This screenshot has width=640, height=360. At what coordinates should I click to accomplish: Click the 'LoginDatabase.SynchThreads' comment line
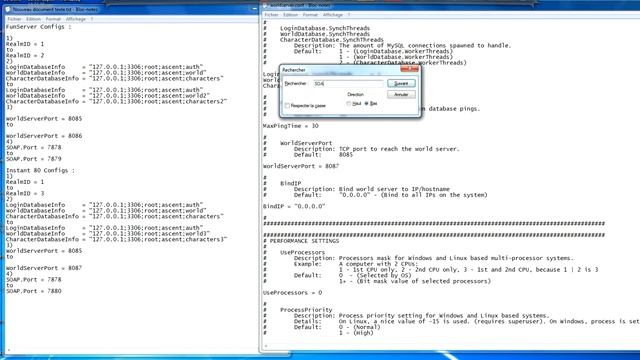325,28
